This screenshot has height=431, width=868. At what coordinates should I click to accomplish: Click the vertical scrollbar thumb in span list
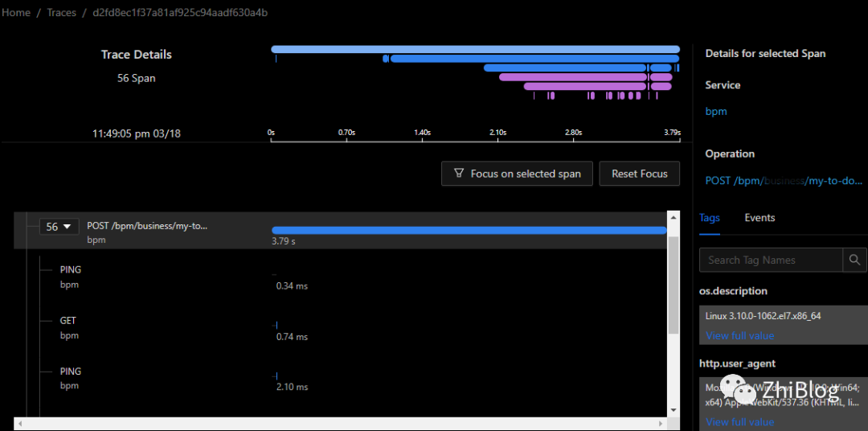pyautogui.click(x=674, y=285)
